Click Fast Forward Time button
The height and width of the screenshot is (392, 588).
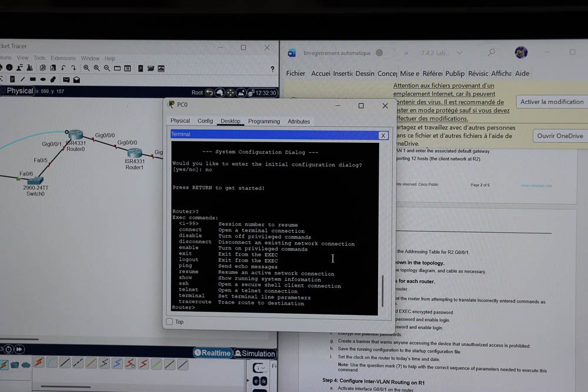click(x=19, y=349)
